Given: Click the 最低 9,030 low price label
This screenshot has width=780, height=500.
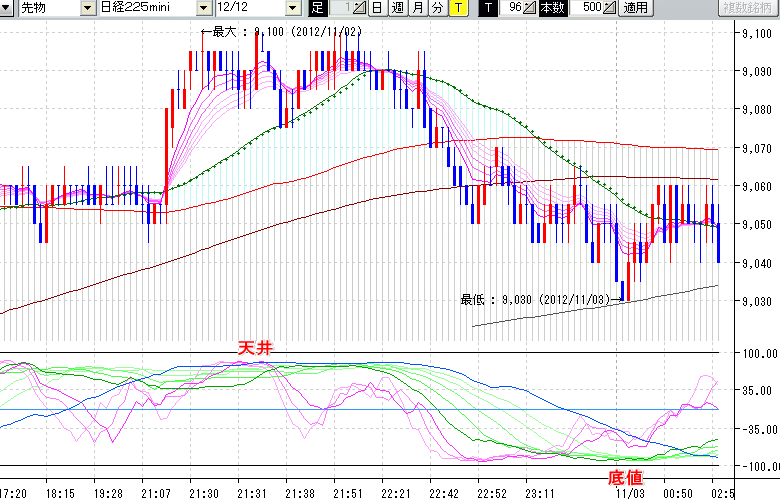Looking at the screenshot, I should point(539,298).
